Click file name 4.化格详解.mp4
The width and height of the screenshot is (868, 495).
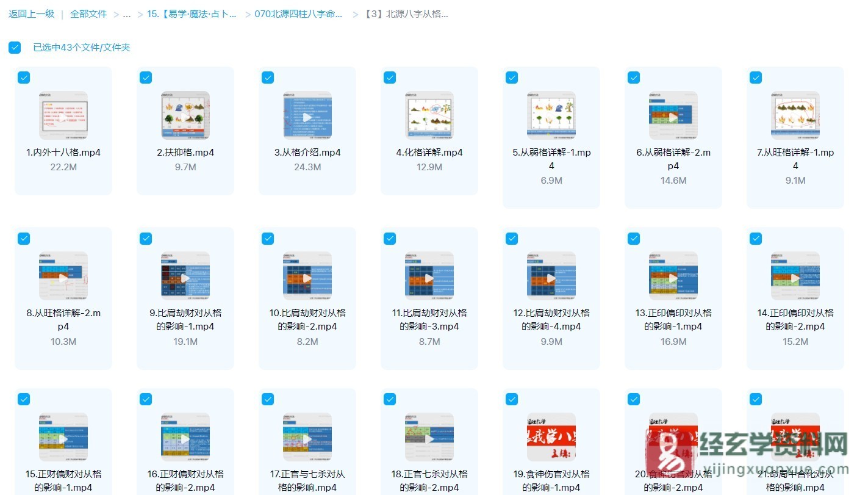(x=429, y=153)
